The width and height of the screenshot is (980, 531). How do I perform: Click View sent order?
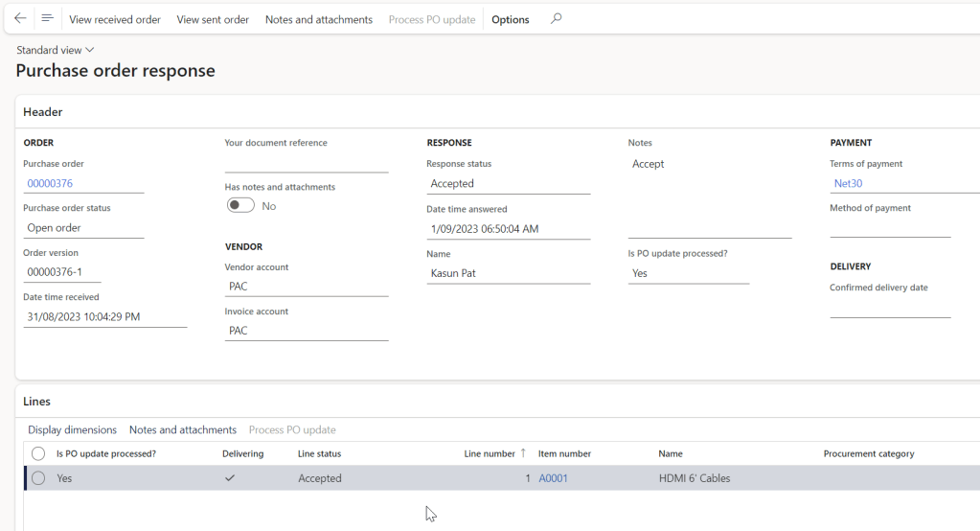[x=213, y=19]
